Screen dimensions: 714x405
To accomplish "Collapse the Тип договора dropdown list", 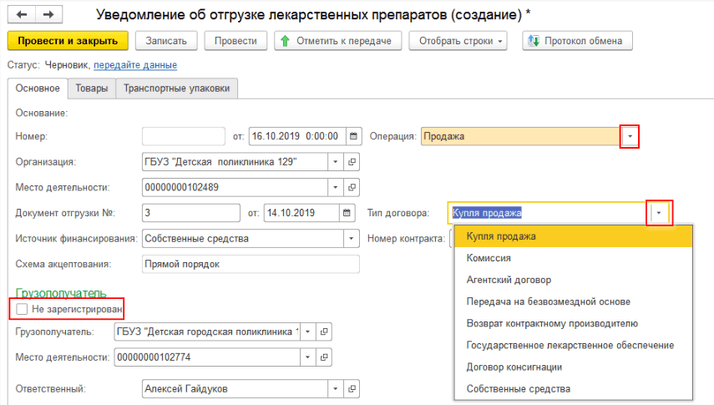I will tap(659, 213).
